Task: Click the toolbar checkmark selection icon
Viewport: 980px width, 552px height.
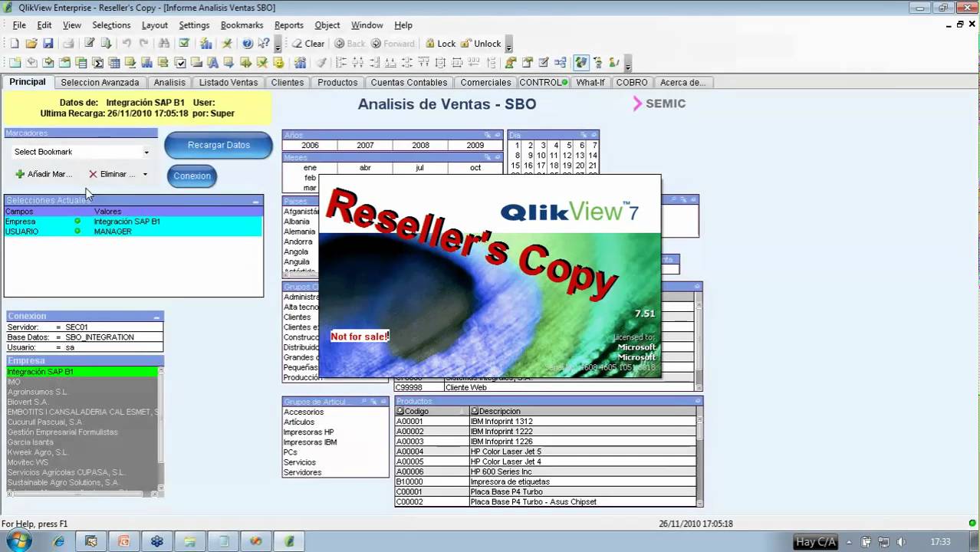Action: tap(184, 44)
